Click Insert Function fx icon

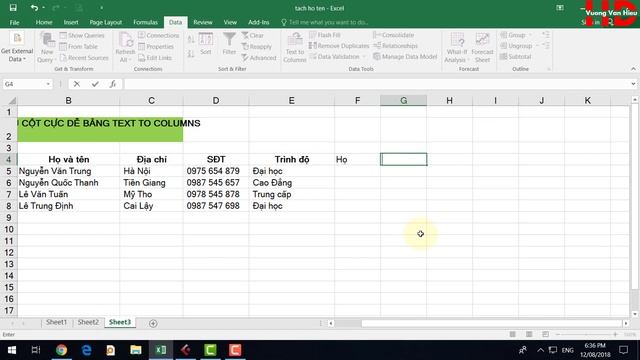click(113, 84)
